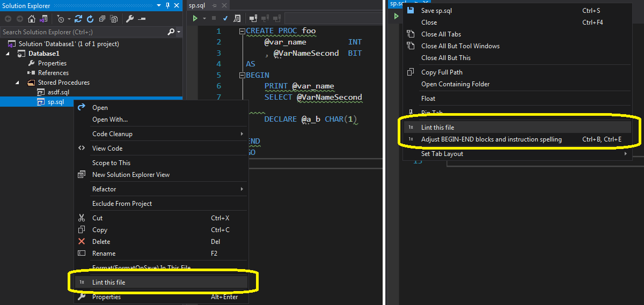Collapse the BEGIN block outlining region
This screenshot has height=305, width=644.
click(243, 75)
